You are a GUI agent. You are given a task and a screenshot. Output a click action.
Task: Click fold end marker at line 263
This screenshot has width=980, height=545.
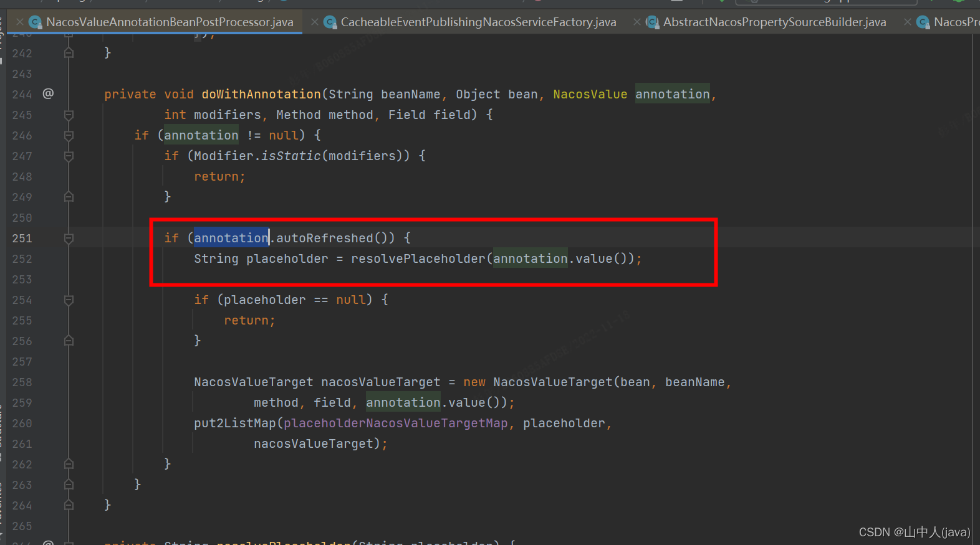[x=69, y=485]
